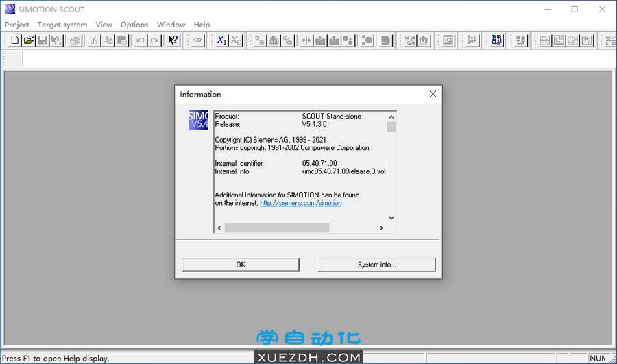
Task: Click the vertical scrollbar thumb in dialog
Action: pyautogui.click(x=391, y=127)
